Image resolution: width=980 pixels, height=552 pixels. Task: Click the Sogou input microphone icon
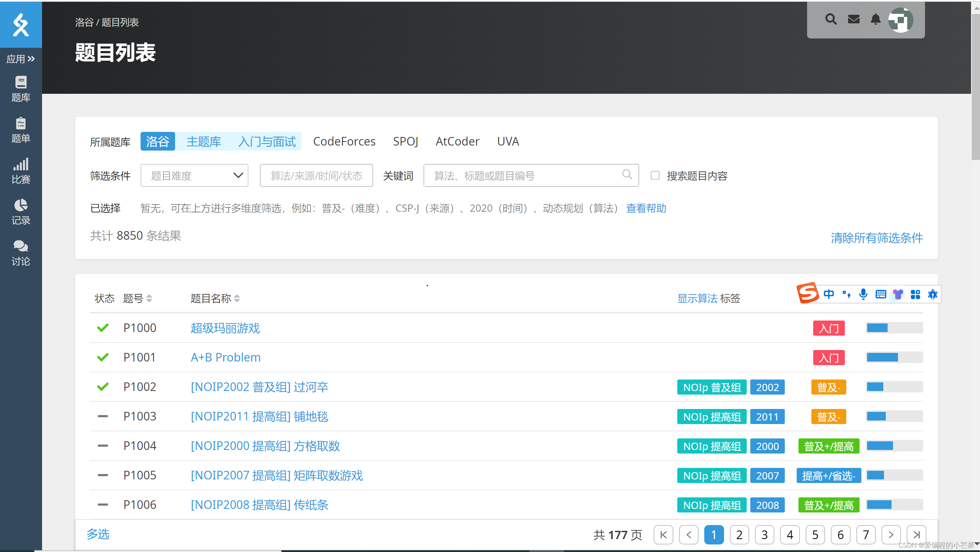pyautogui.click(x=863, y=294)
